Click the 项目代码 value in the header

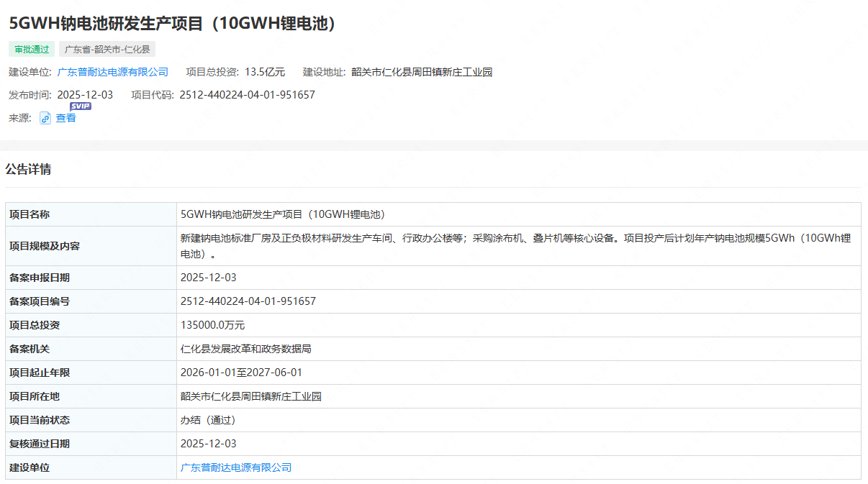click(x=247, y=95)
